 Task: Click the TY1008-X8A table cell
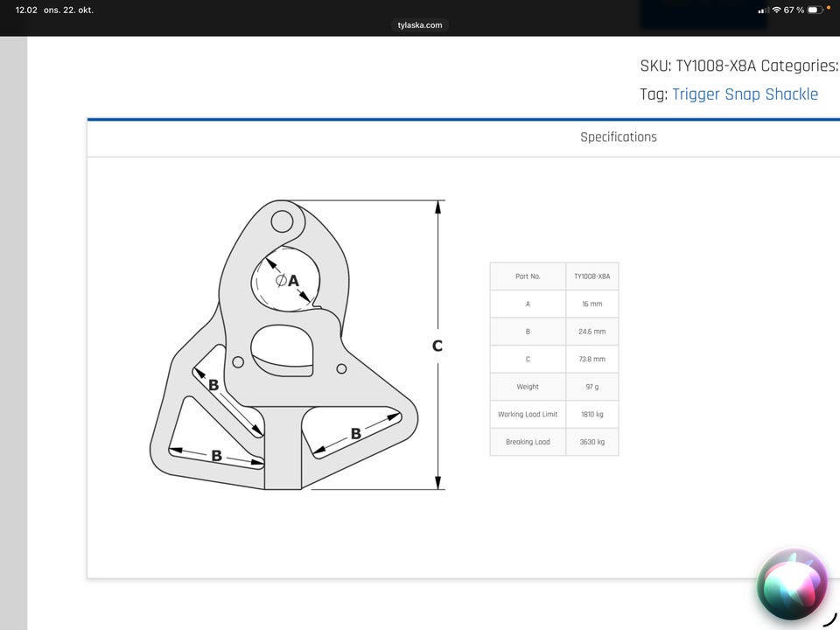[x=592, y=276]
